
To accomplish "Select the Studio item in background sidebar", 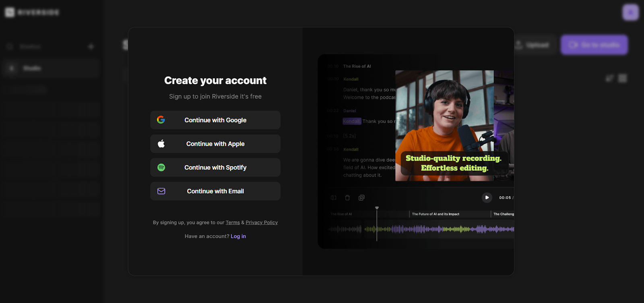I will pos(51,68).
